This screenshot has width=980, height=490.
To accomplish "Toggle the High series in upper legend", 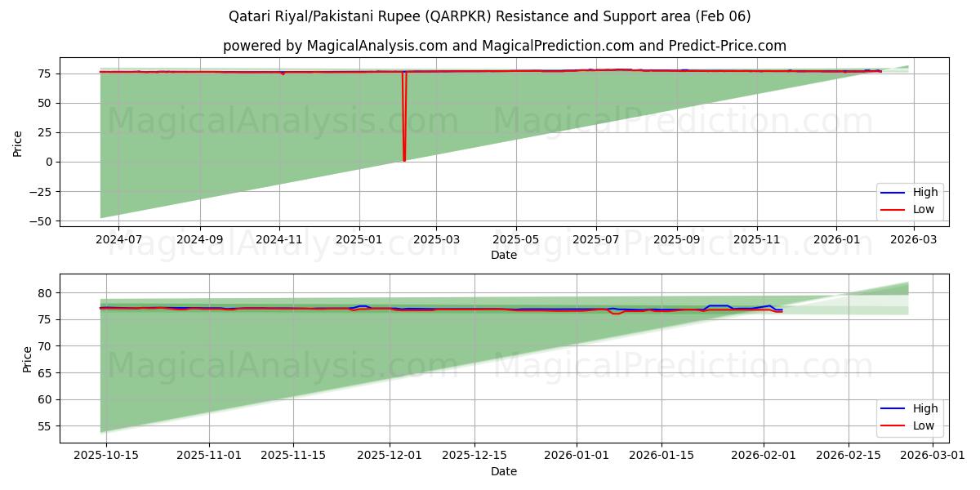I will 925,191.
